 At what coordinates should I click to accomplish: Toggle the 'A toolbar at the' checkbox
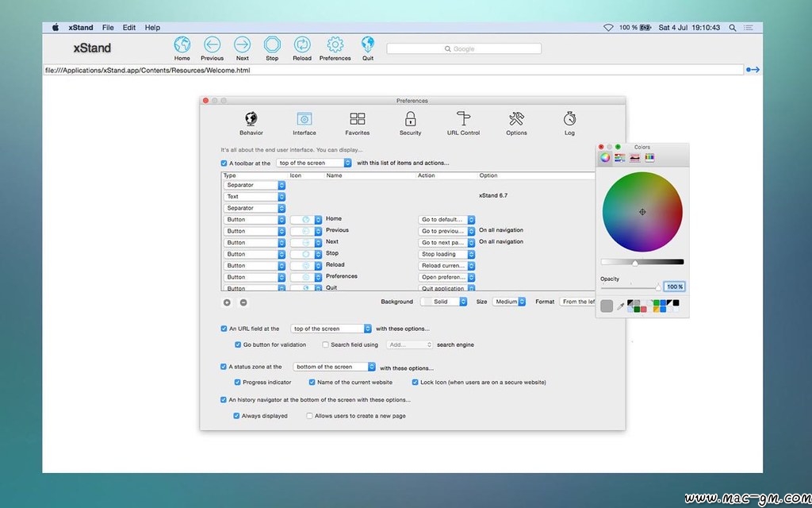[x=224, y=163]
